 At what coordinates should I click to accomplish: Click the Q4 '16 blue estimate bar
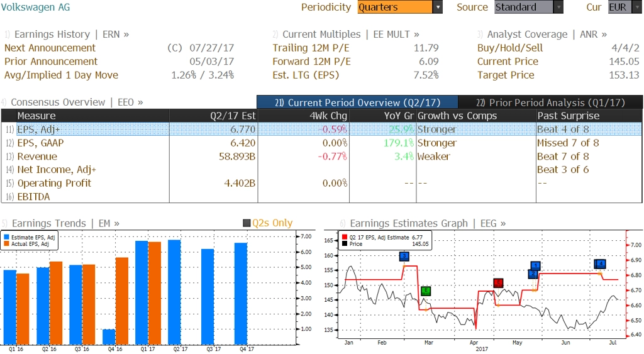109,337
